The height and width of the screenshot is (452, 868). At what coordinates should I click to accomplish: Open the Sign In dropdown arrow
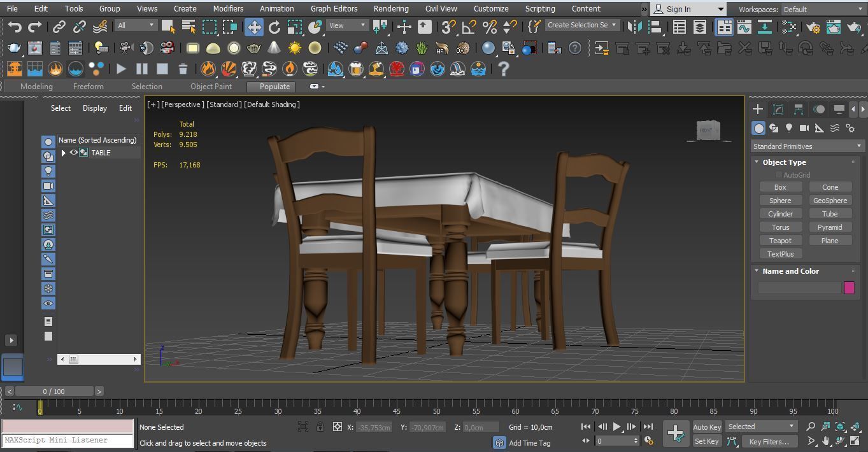point(721,10)
